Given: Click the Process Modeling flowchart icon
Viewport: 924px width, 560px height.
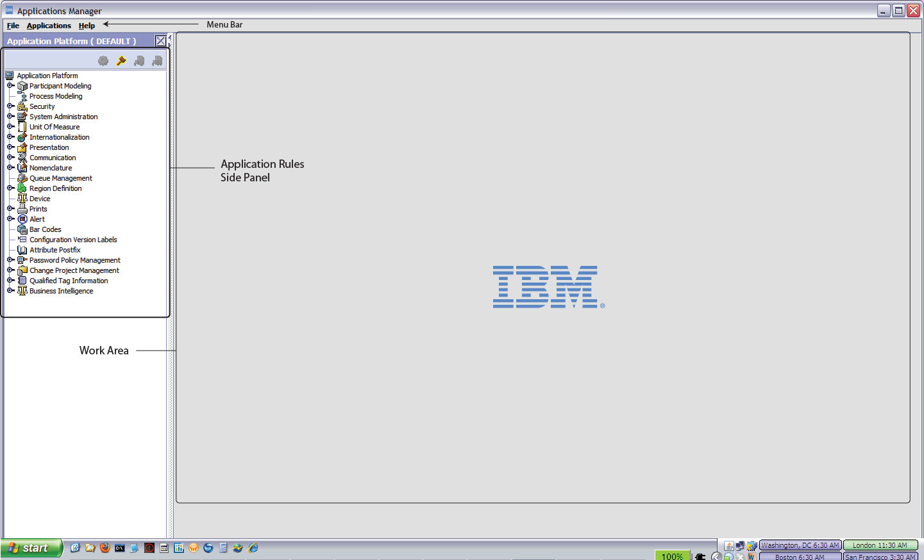Looking at the screenshot, I should (22, 96).
